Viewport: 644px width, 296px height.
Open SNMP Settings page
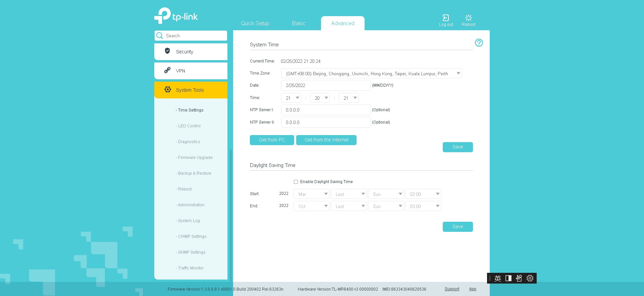(x=191, y=252)
